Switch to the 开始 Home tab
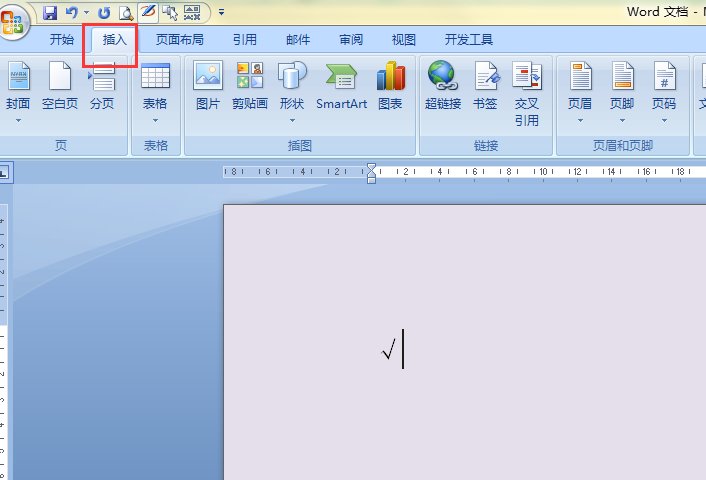Image resolution: width=706 pixels, height=480 pixels. pos(62,40)
